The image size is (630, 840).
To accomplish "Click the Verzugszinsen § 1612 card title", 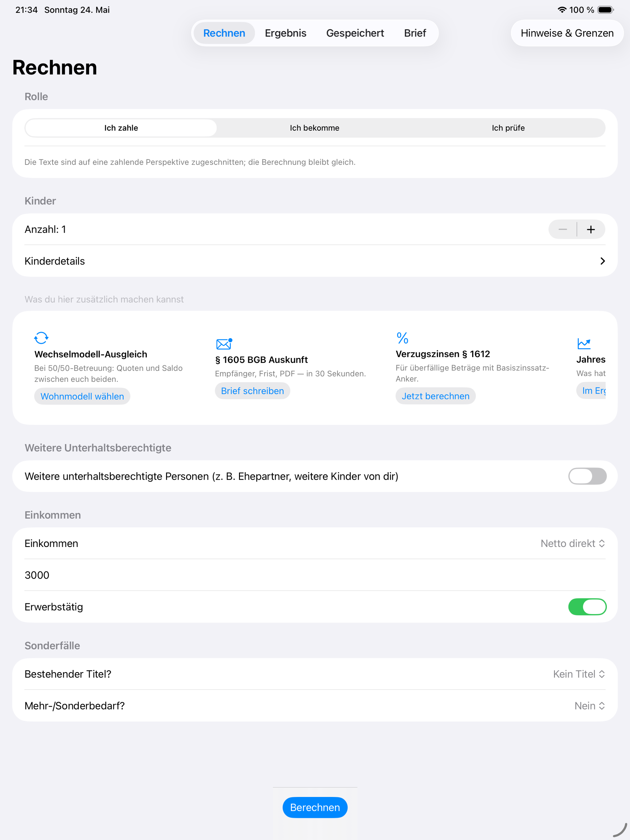I will [443, 354].
